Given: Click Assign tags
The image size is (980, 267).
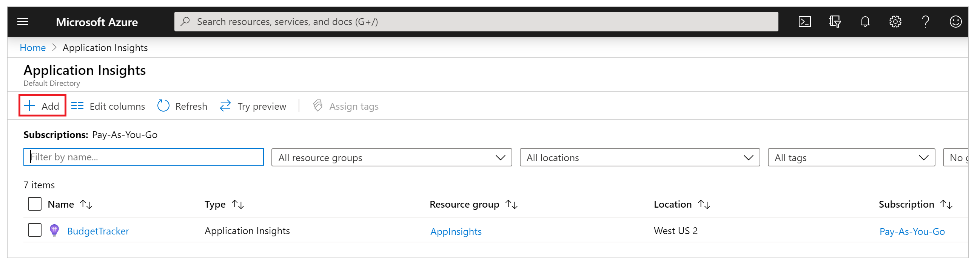Looking at the screenshot, I should coord(345,106).
